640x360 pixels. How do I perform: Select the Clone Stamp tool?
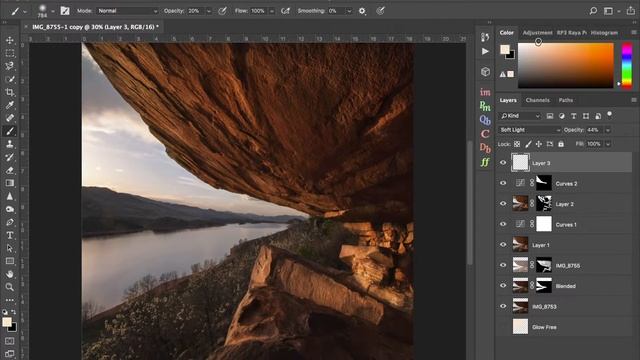coord(9,144)
